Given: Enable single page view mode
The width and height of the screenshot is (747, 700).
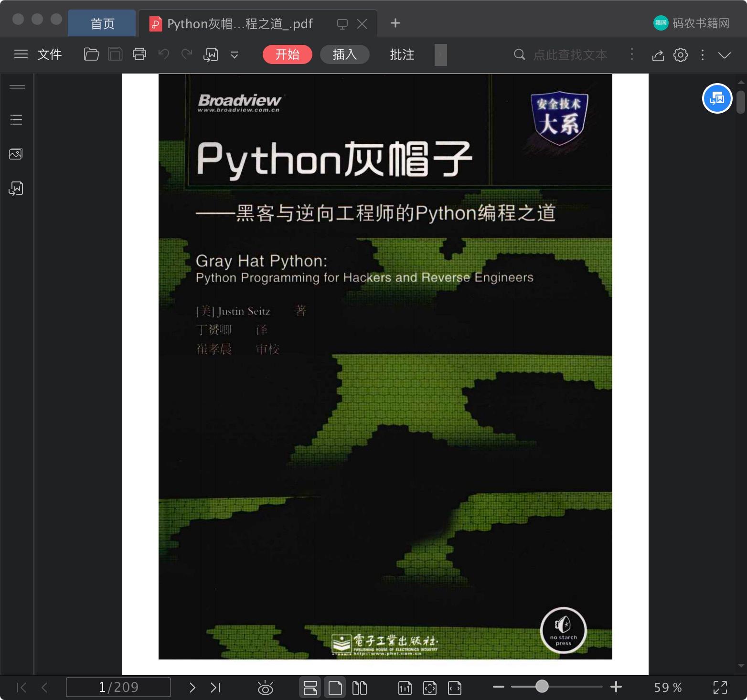Looking at the screenshot, I should 335,688.
